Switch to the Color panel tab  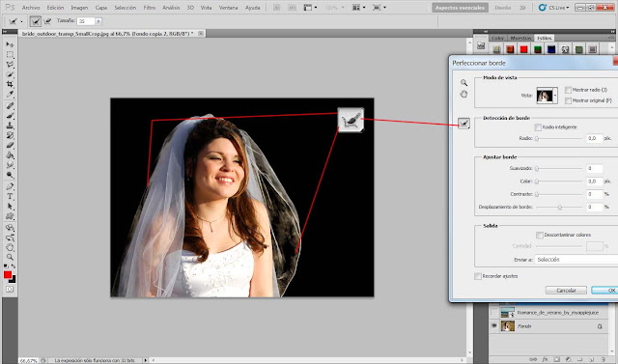tap(498, 39)
